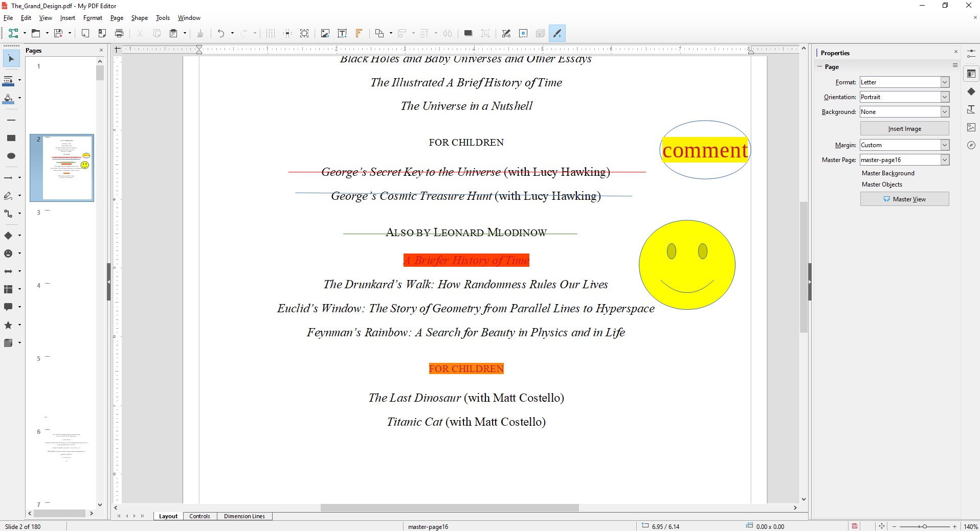
Task: Open the Shape menu
Action: pos(139,18)
